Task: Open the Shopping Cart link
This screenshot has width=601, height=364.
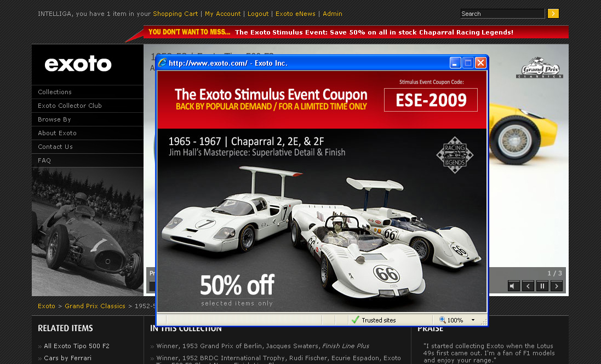Action: [x=175, y=14]
